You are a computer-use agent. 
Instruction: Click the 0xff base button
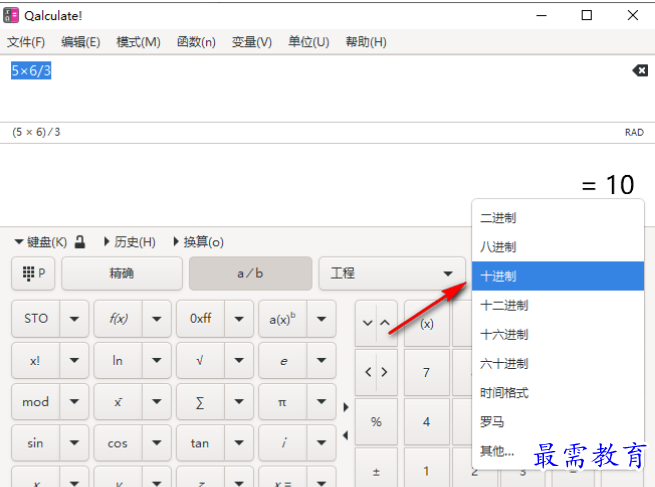tap(201, 319)
